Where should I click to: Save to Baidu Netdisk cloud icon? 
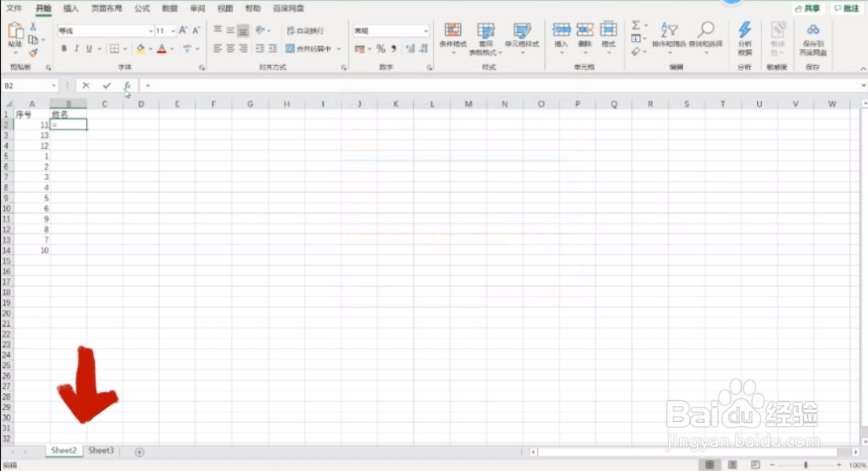coord(813,30)
